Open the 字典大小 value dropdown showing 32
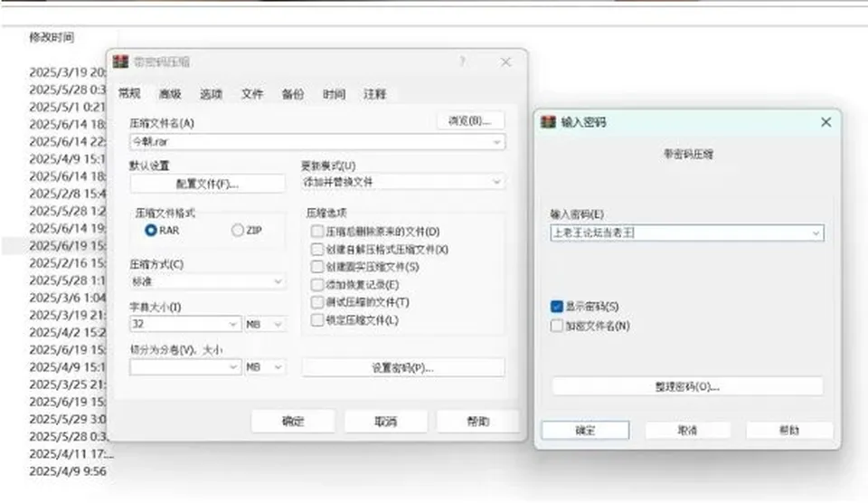Screen dimensions: 868x503 [233, 324]
